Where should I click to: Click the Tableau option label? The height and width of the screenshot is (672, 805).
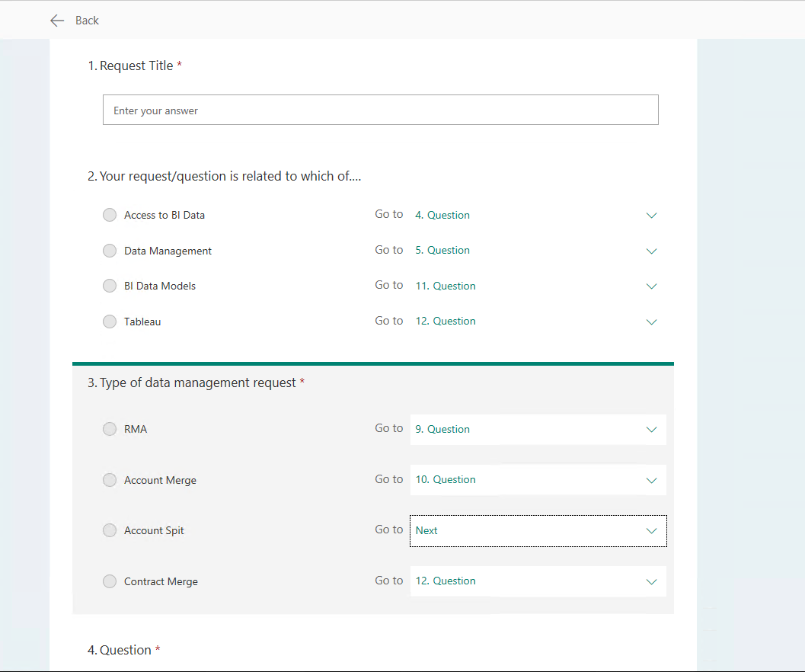pos(142,322)
